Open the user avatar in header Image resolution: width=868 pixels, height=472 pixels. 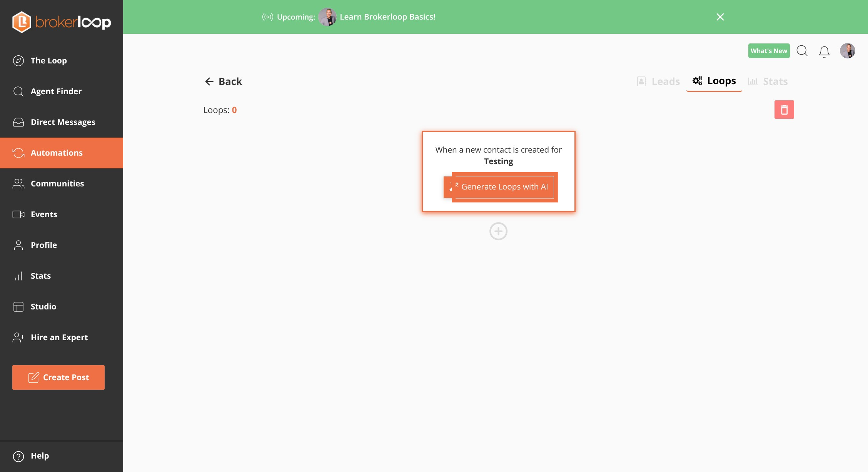[x=848, y=51]
